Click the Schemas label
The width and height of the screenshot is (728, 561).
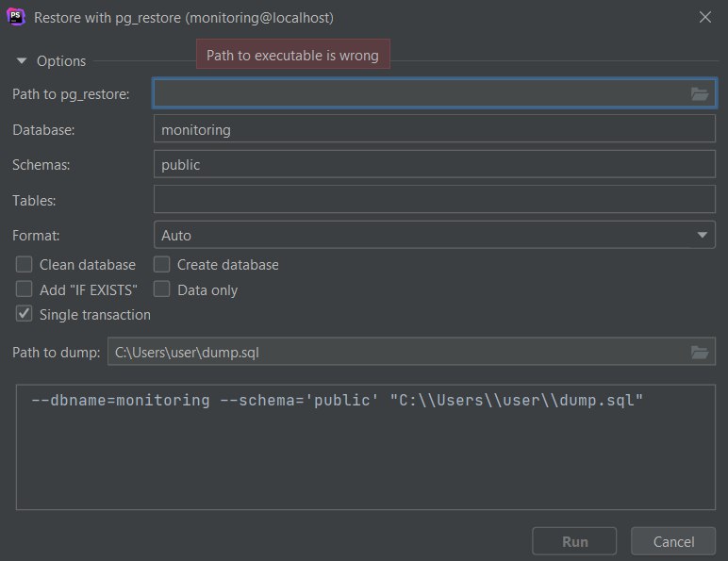click(x=41, y=165)
